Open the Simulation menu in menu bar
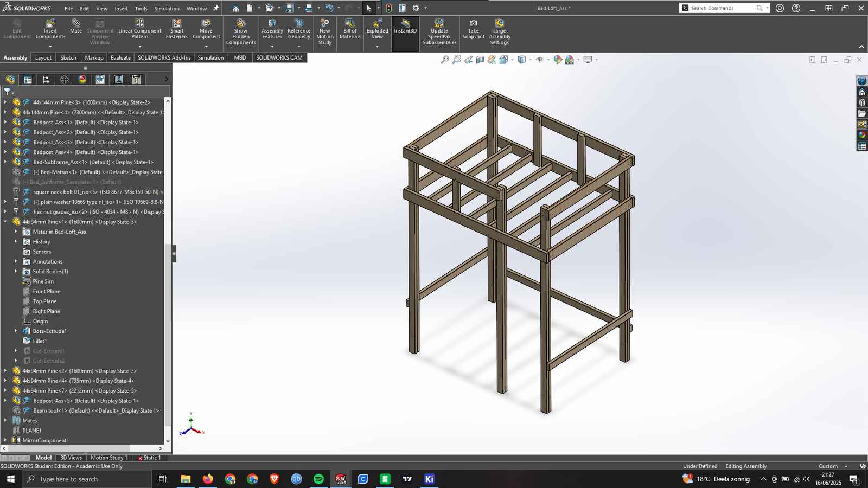Image resolution: width=868 pixels, height=488 pixels. coord(167,9)
